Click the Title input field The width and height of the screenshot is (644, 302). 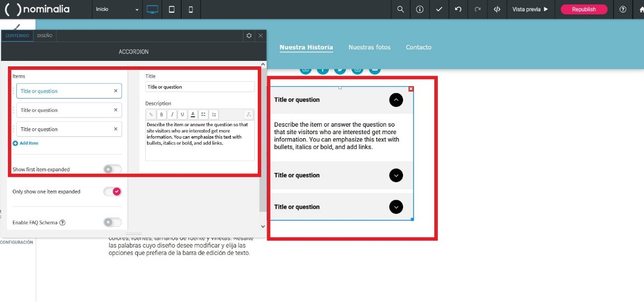(200, 87)
